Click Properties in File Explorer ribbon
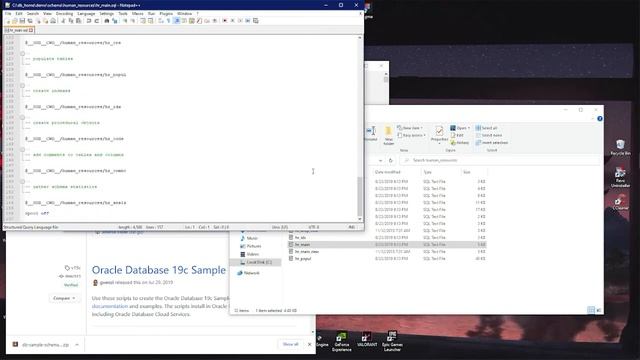 point(439,135)
